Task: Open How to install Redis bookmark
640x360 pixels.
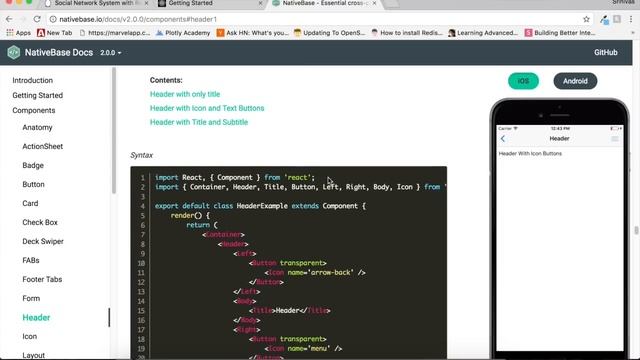Action: click(x=407, y=33)
